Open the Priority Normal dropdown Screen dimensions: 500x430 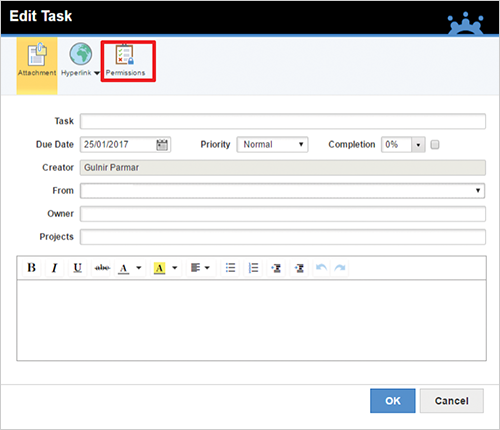coord(272,145)
